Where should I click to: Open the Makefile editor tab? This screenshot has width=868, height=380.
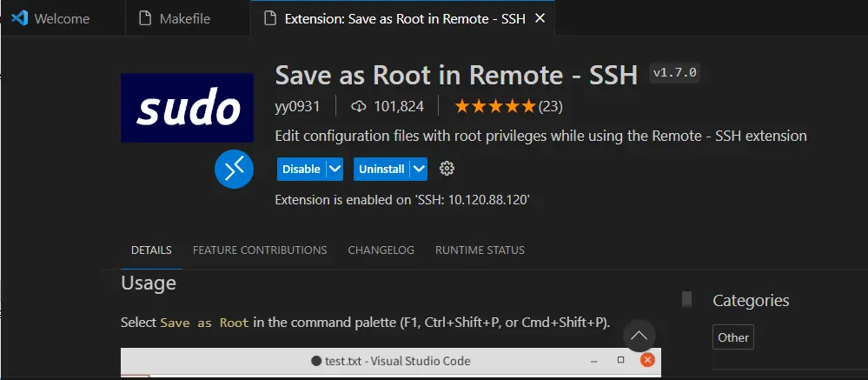pyautogui.click(x=189, y=18)
